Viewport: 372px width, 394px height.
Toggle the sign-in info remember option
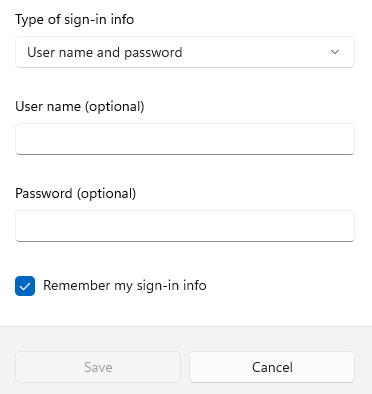pyautogui.click(x=25, y=286)
